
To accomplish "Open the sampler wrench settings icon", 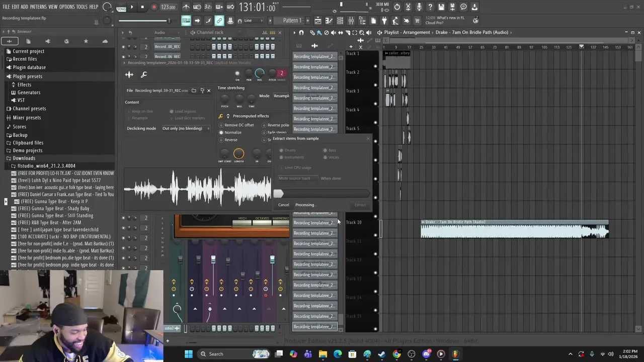I will (144, 75).
